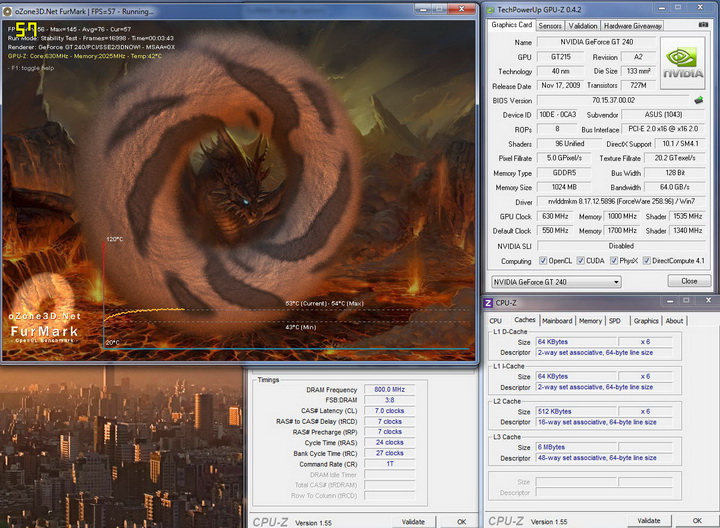The image size is (720, 528).
Task: Click the FSB:DRAM 3:8 value
Action: tap(389, 400)
